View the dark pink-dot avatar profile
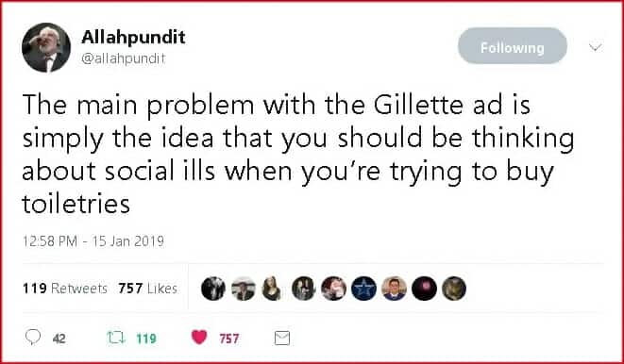The width and height of the screenshot is (624, 364). pyautogui.click(x=424, y=289)
